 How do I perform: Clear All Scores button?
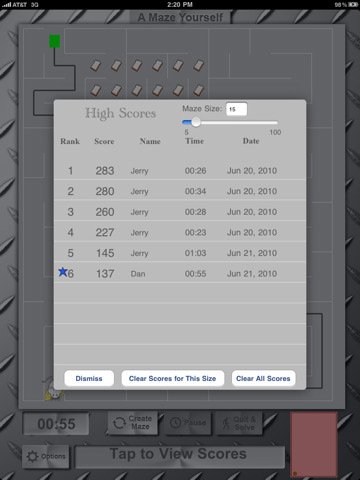pos(263,378)
